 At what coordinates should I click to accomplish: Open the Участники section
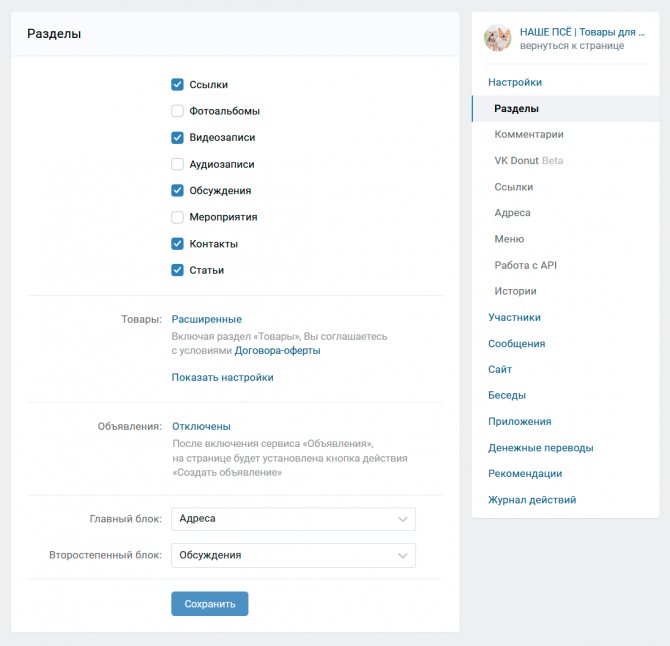[514, 317]
